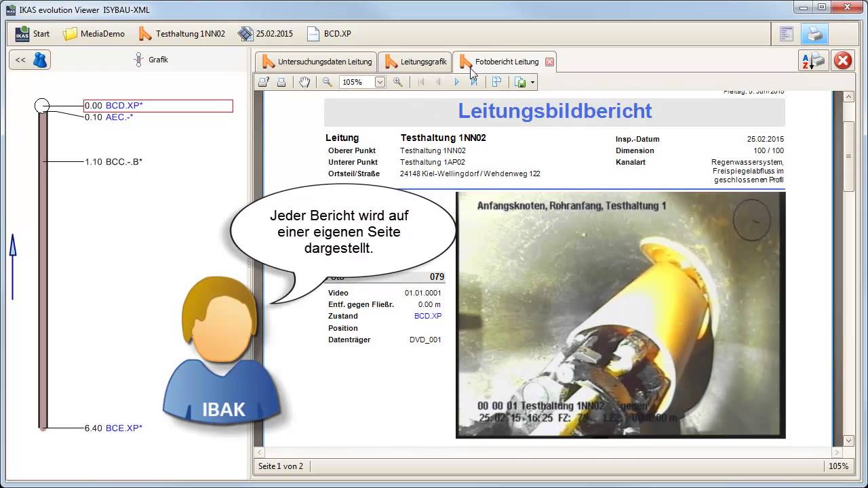Click the Datenträger value DVD_001
868x488 pixels.
(x=425, y=340)
